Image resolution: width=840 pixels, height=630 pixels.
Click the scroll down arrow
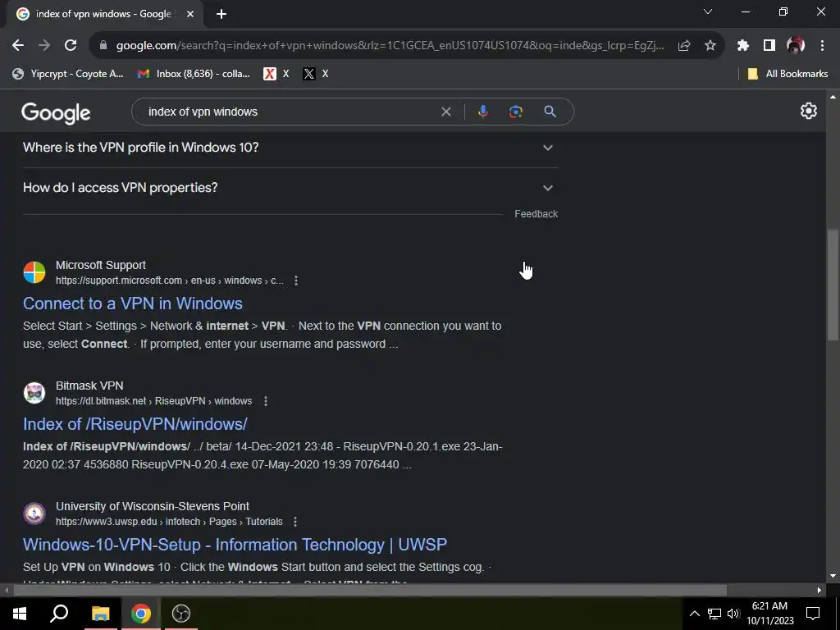coord(833,576)
